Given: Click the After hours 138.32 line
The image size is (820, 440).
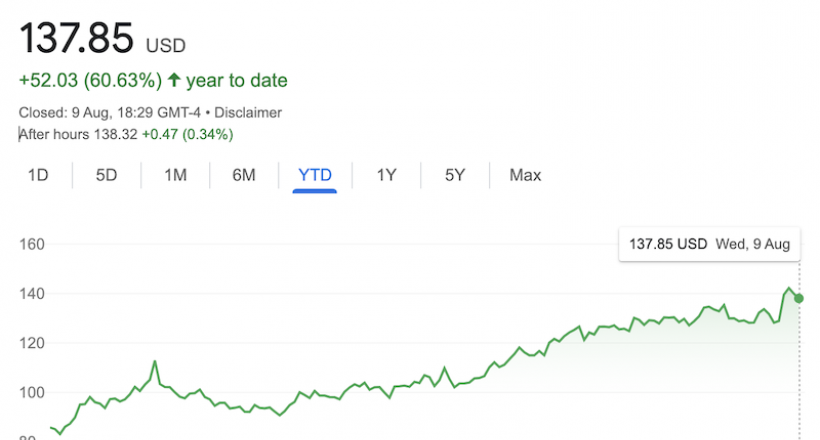Looking at the screenshot, I should (126, 134).
